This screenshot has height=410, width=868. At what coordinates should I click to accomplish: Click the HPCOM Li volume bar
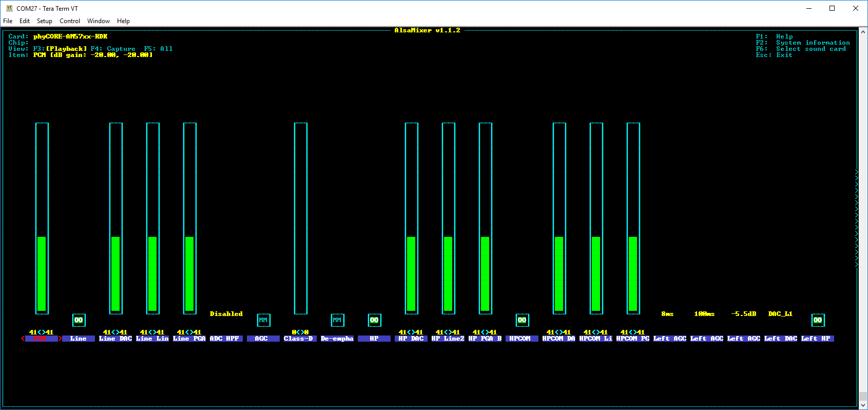pyautogui.click(x=596, y=218)
